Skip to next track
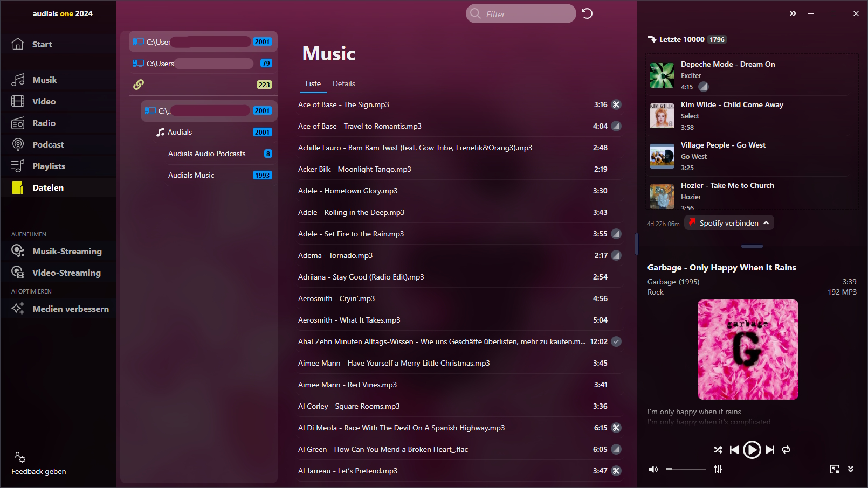This screenshot has width=868, height=488. (770, 450)
